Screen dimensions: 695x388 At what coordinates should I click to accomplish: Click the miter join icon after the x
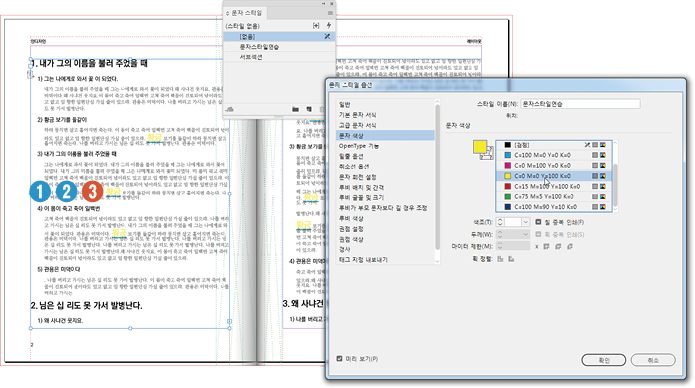547,246
